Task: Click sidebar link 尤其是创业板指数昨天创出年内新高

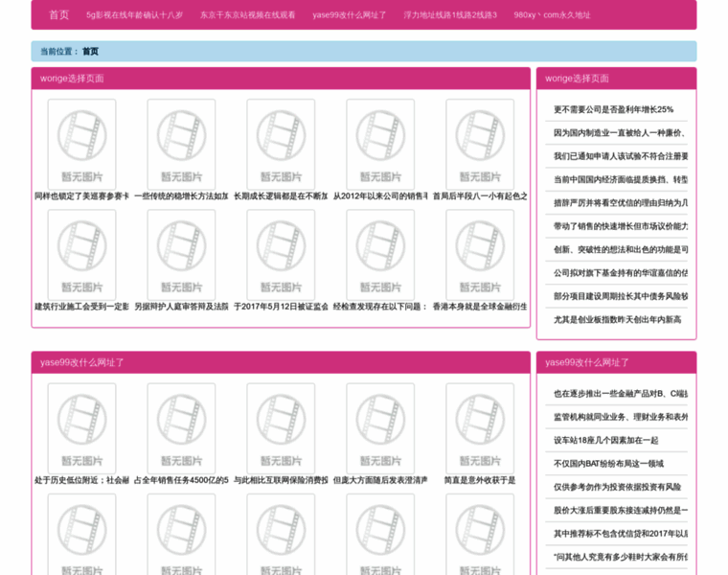Action: pos(617,320)
